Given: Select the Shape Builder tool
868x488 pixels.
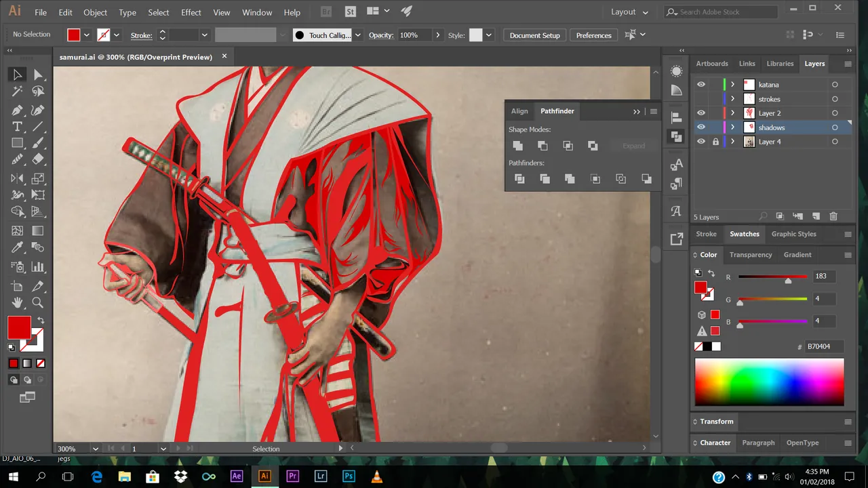Looking at the screenshot, I should [18, 212].
